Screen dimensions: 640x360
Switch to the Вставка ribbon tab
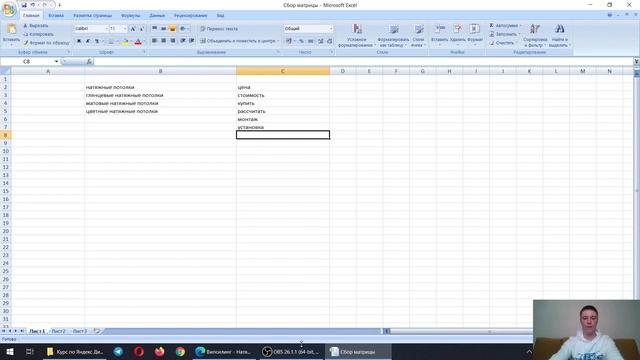(x=56, y=16)
